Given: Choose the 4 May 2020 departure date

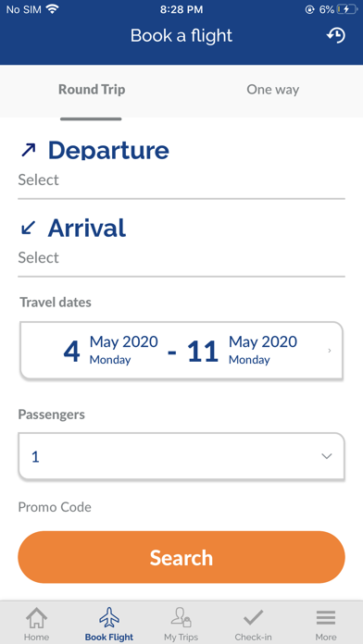Looking at the screenshot, I should 110,351.
